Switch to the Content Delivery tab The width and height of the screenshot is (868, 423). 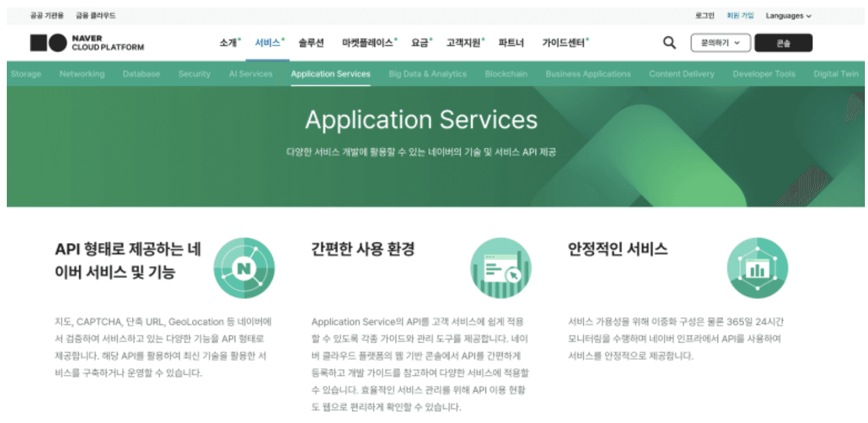click(x=682, y=74)
